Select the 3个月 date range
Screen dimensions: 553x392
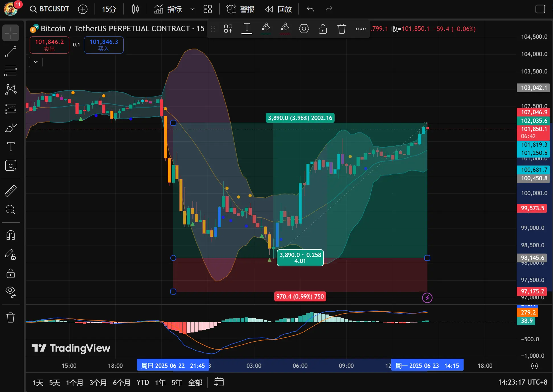[98, 382]
